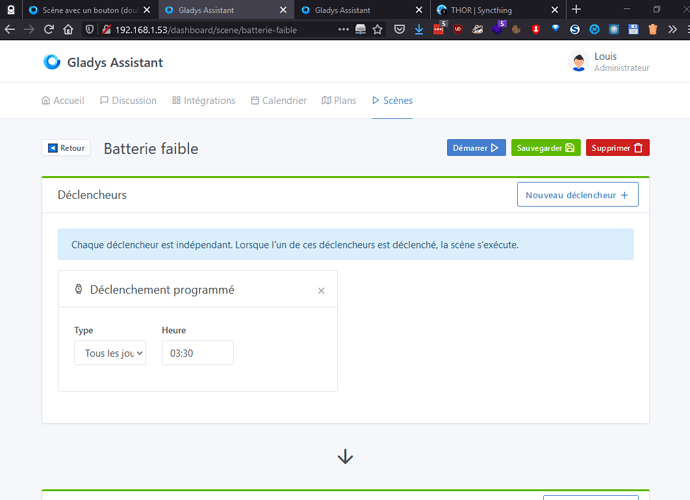
Task: Click the purple extension icon with 5 badge
Action: (499, 28)
